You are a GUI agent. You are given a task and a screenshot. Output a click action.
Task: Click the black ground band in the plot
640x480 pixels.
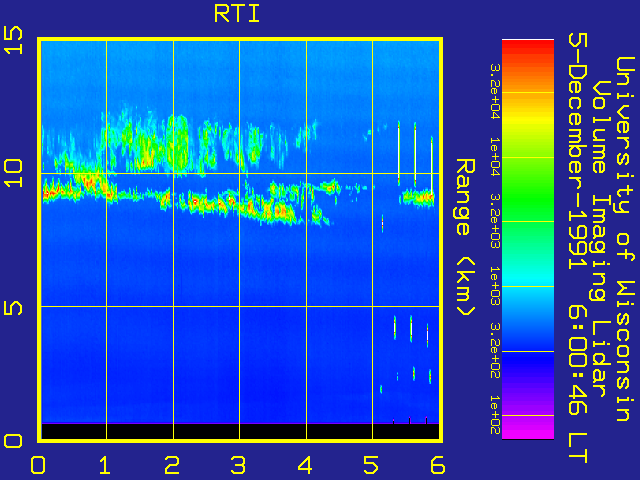240,431
